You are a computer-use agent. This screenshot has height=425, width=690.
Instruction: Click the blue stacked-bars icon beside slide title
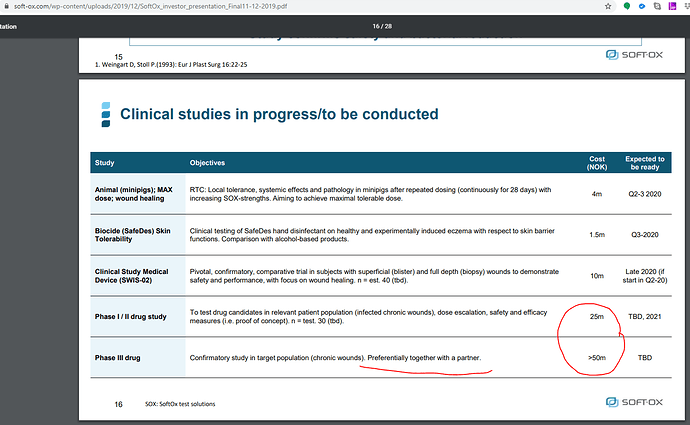tap(106, 115)
